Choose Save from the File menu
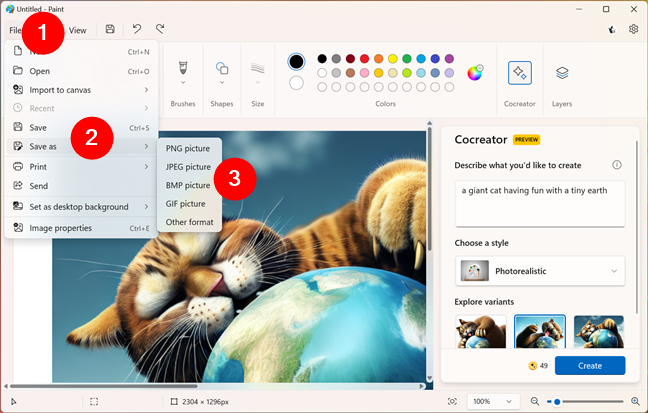 tap(81, 128)
